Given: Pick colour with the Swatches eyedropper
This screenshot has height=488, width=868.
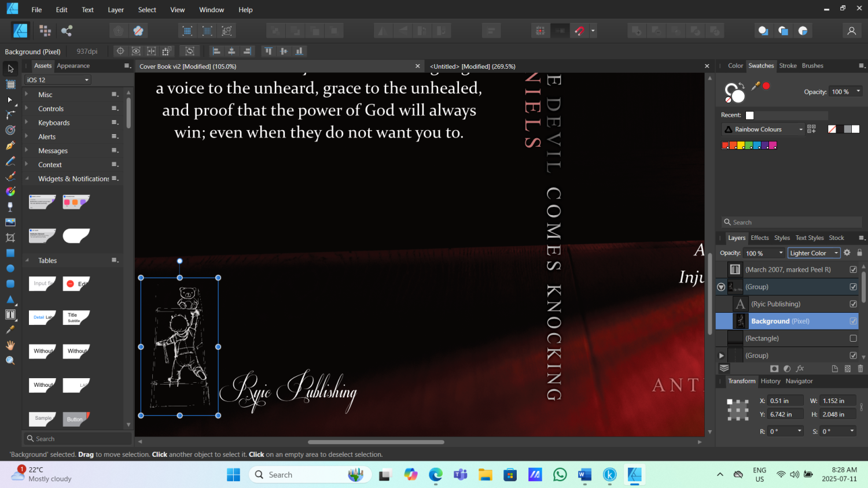Looking at the screenshot, I should pos(755,86).
